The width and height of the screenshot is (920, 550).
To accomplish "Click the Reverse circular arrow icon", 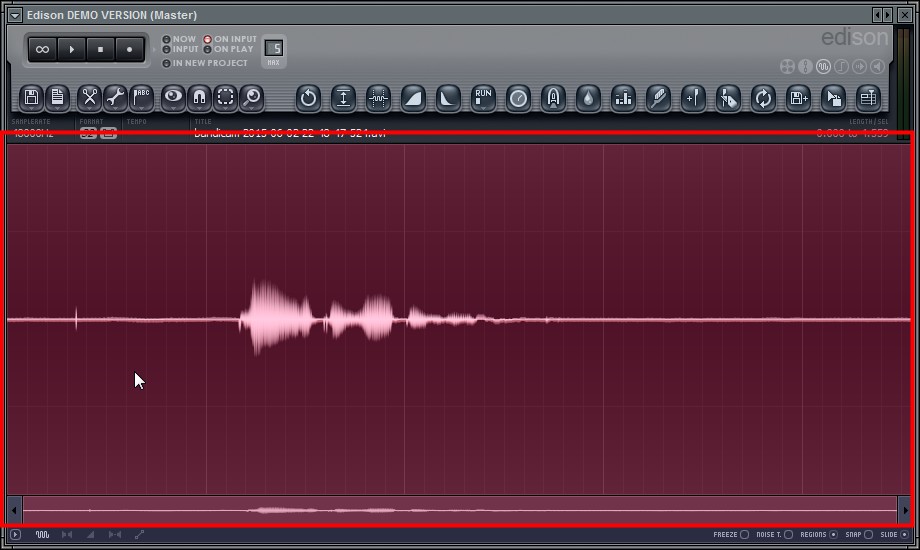I will click(x=309, y=97).
